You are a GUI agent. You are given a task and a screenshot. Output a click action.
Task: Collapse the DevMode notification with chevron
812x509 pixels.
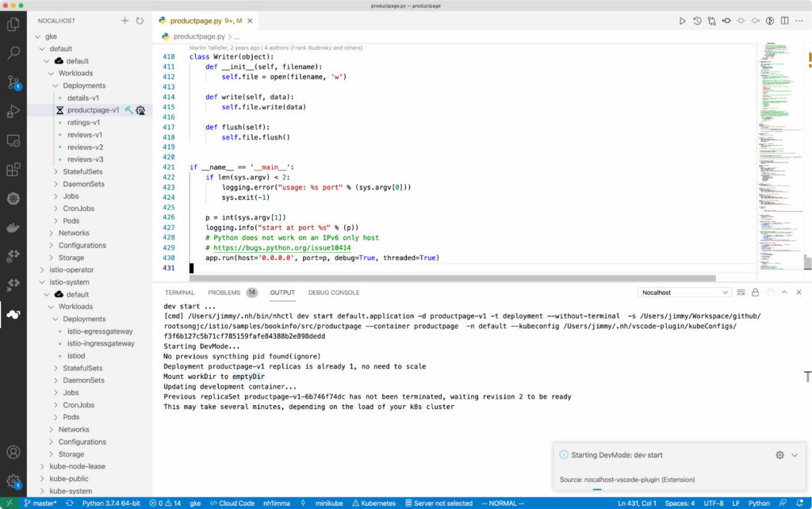pyautogui.click(x=795, y=455)
